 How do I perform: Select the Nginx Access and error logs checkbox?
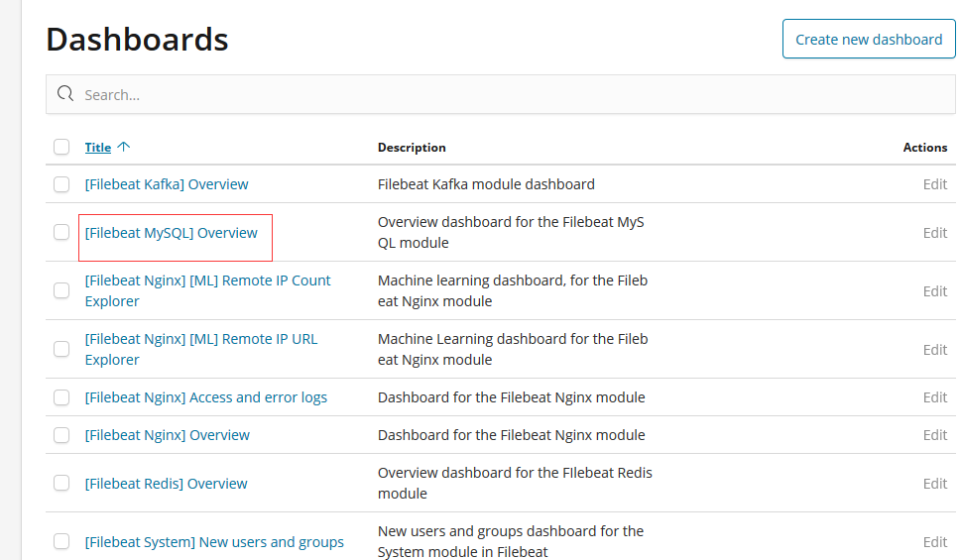tap(61, 397)
